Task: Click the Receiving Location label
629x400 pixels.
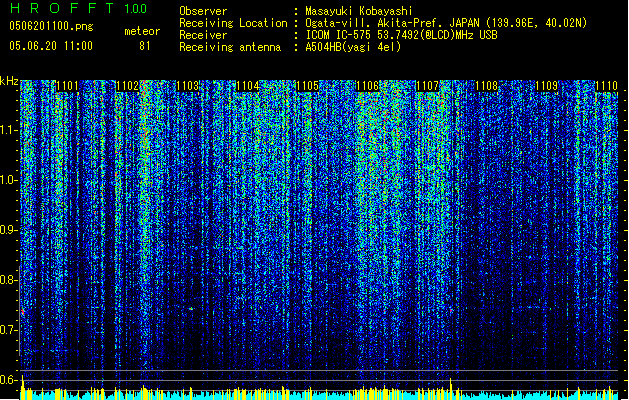Action: point(233,23)
